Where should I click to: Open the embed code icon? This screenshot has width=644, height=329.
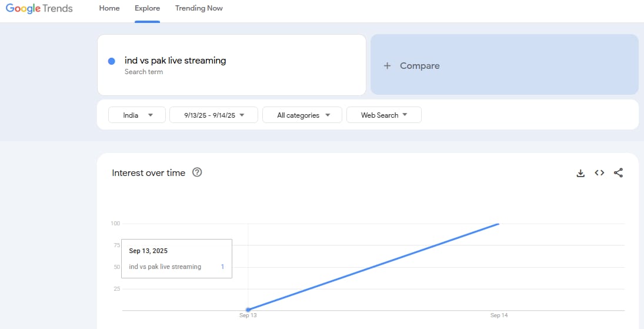[599, 172]
